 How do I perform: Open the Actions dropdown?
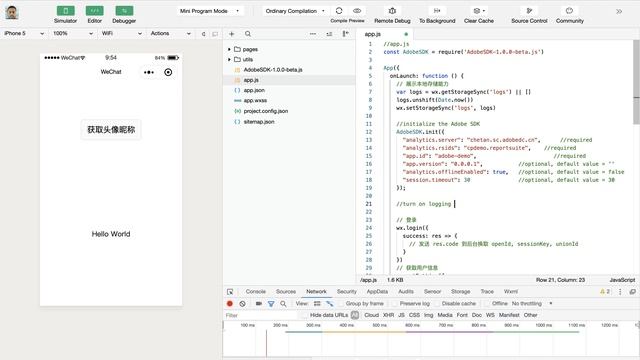(171, 33)
